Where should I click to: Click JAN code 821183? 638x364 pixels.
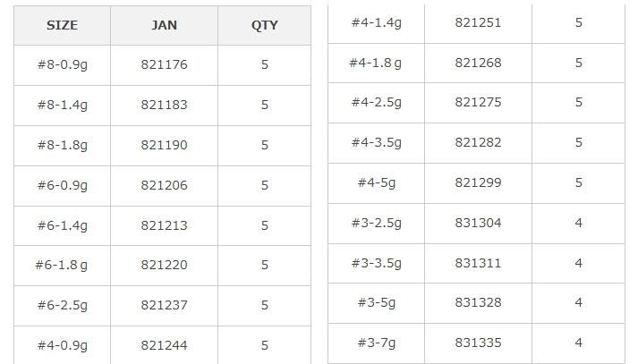click(164, 105)
